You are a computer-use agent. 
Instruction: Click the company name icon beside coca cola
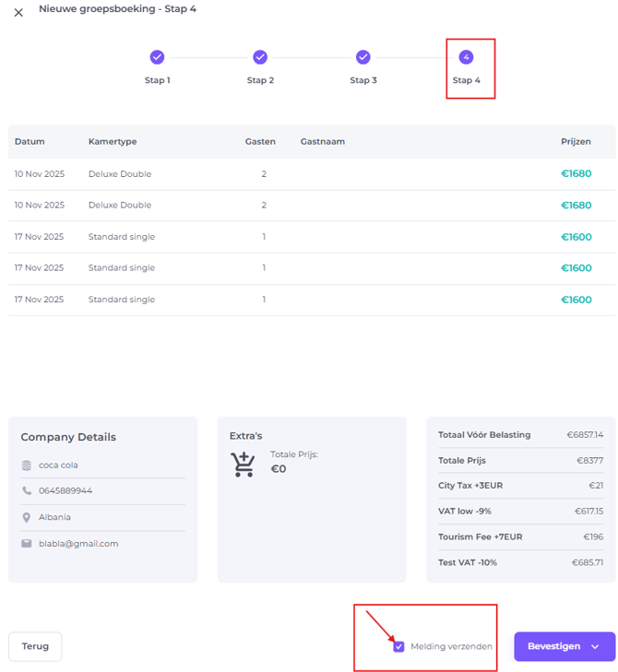27,466
